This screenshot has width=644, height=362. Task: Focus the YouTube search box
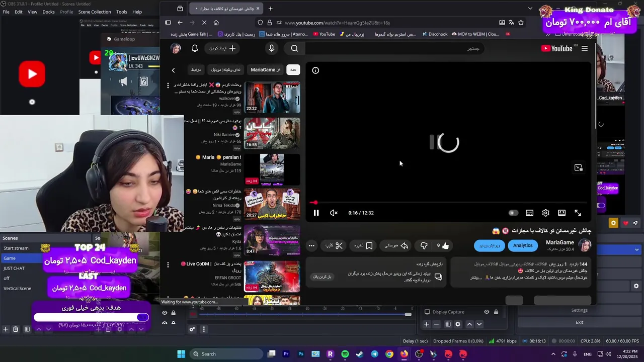coord(394,48)
